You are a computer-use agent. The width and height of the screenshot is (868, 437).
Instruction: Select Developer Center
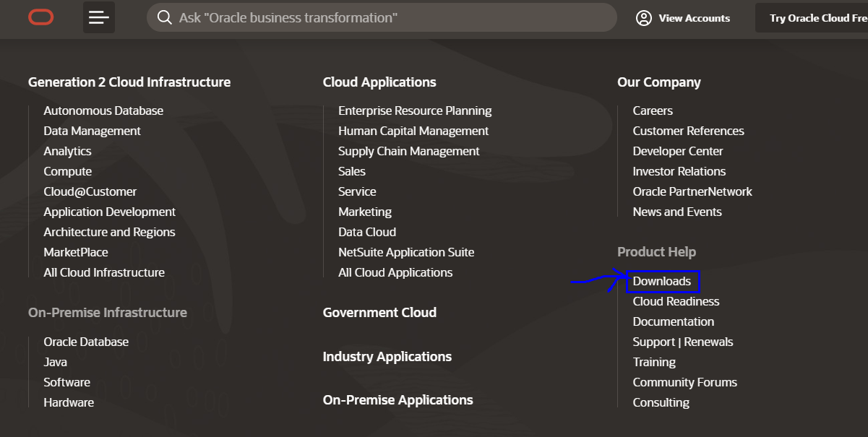coord(678,151)
